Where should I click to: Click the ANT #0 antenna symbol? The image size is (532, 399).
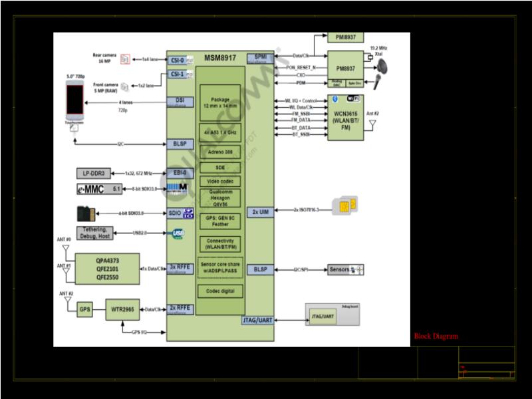click(x=66, y=248)
